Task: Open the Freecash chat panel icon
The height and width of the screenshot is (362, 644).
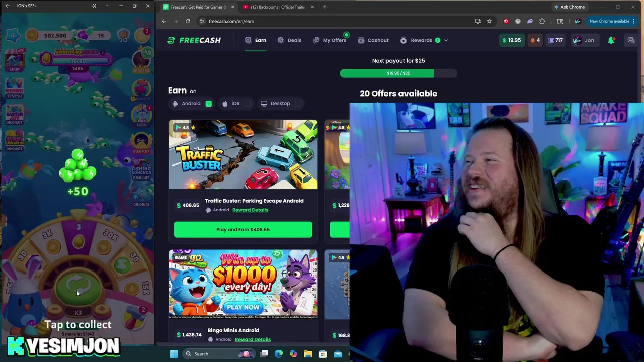Action: click(631, 40)
